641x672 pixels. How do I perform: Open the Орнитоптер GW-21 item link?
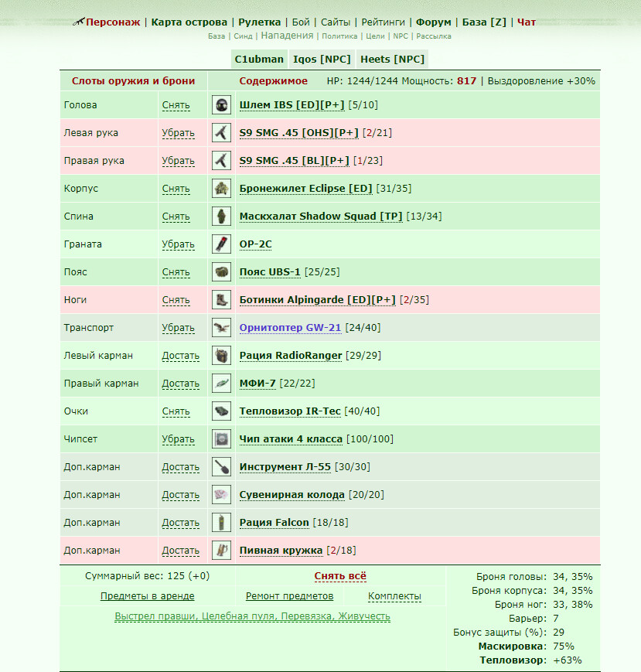click(290, 328)
